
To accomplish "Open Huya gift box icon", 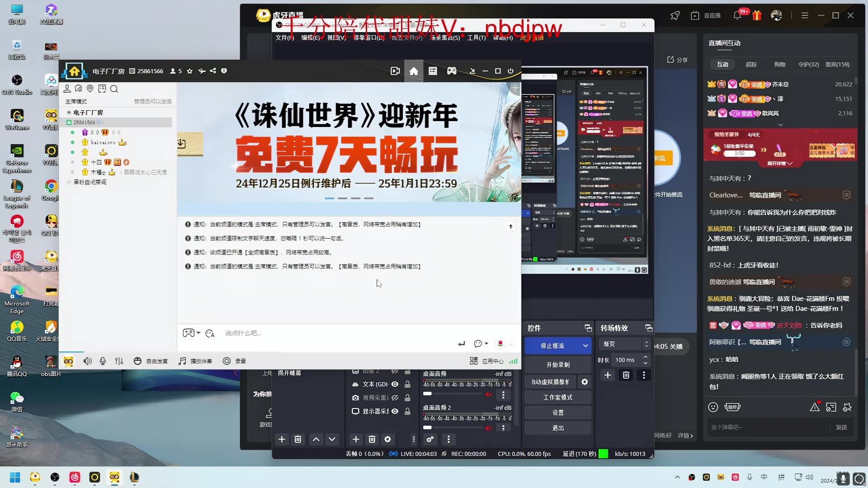I will tap(757, 15).
